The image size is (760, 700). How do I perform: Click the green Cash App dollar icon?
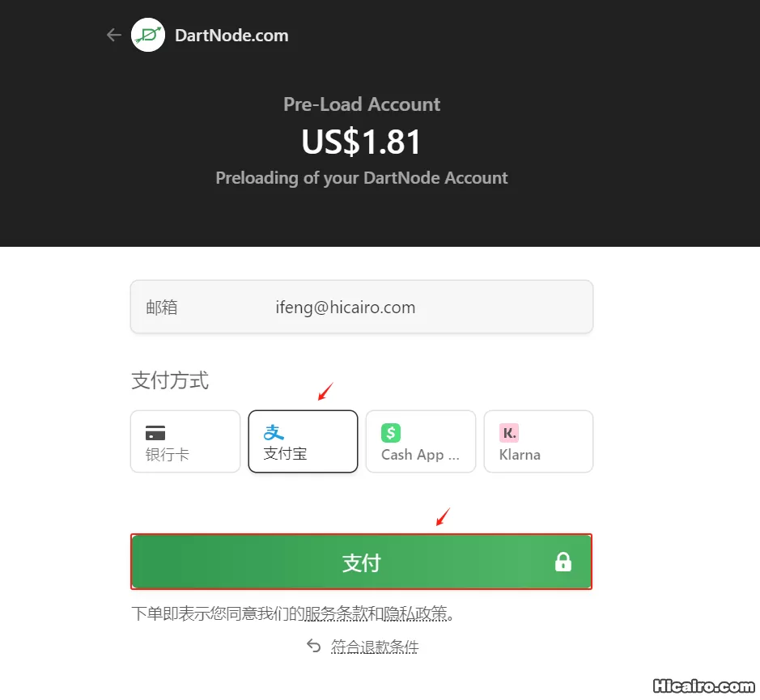coord(391,433)
